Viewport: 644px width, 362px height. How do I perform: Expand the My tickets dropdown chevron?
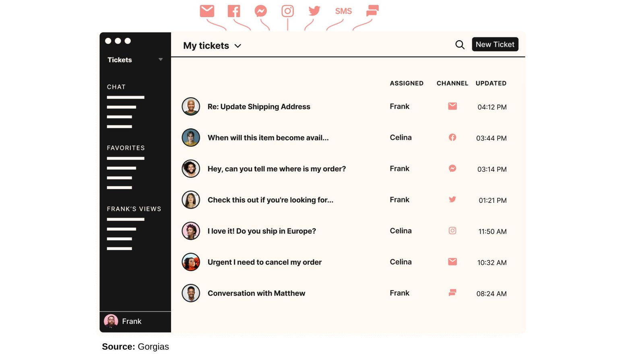pos(238,46)
